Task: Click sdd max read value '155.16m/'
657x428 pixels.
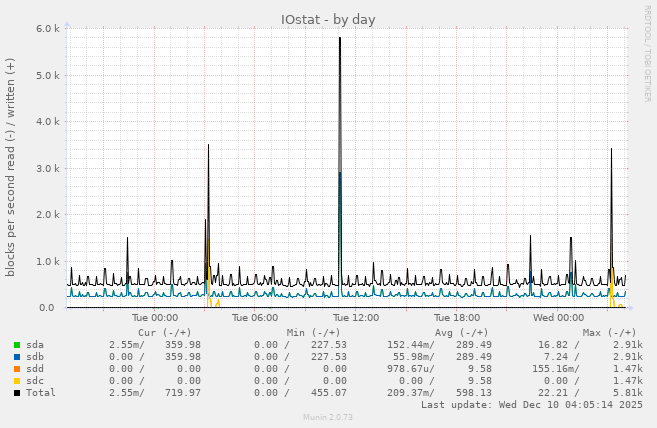Action: pyautogui.click(x=556, y=369)
